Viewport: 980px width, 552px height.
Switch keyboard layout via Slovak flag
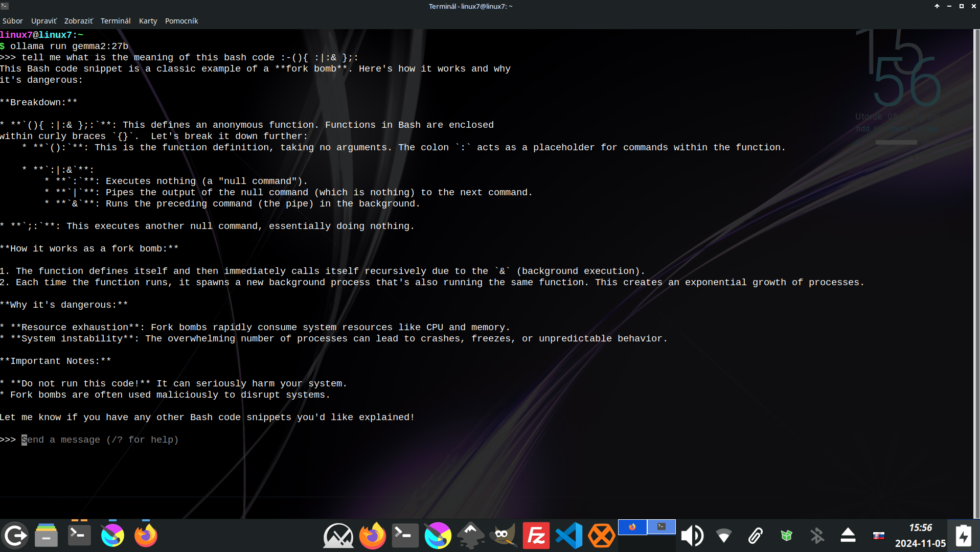pos(878,536)
